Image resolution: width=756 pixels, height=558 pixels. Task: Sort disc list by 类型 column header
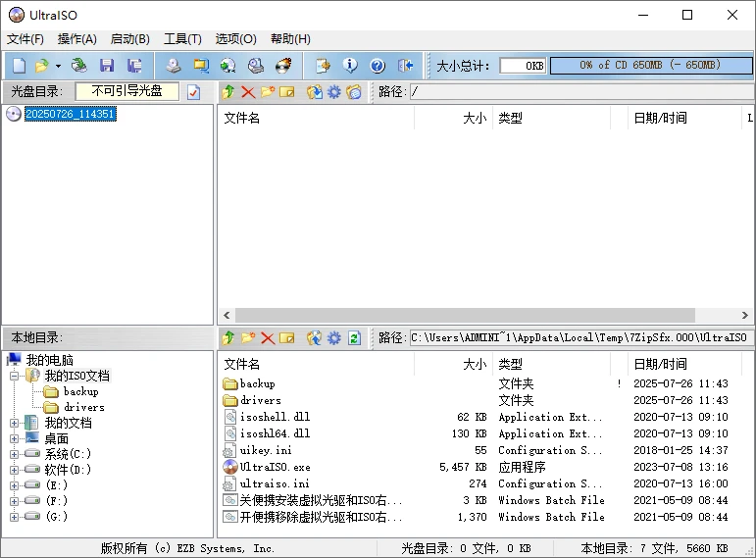coord(551,118)
